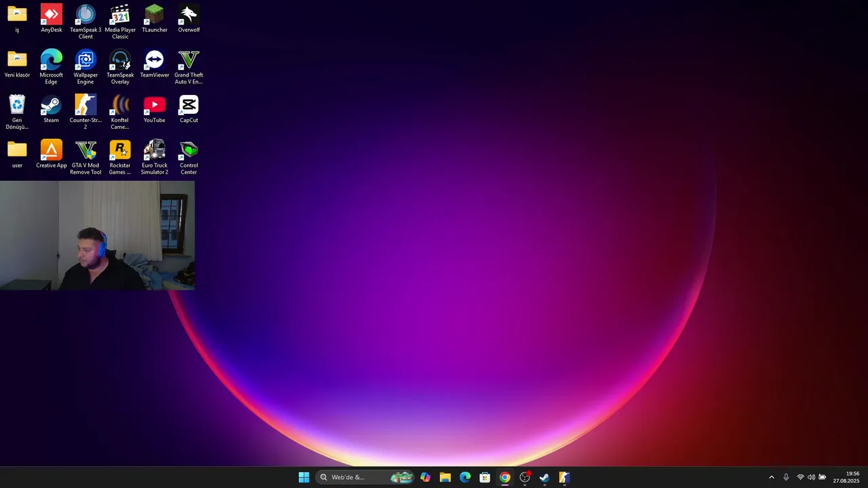The height and width of the screenshot is (488, 868).
Task: Open the volume speaker control
Action: pos(811,477)
